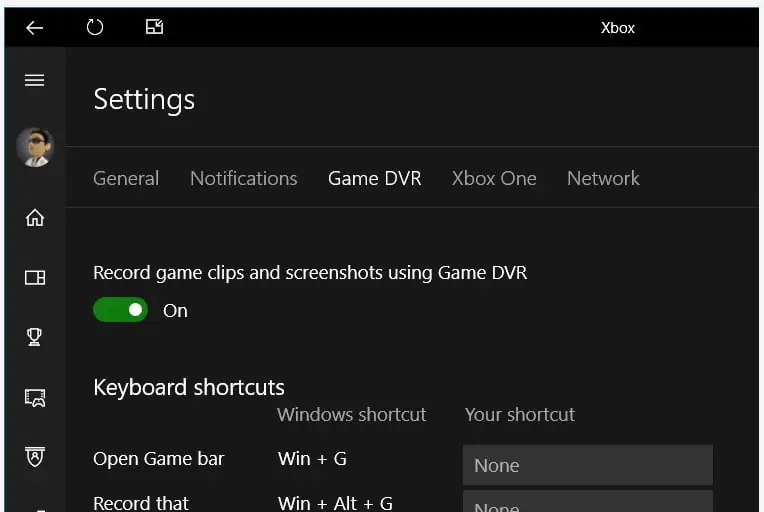Go to Home from the sidebar
The image size is (764, 512).
(x=35, y=217)
